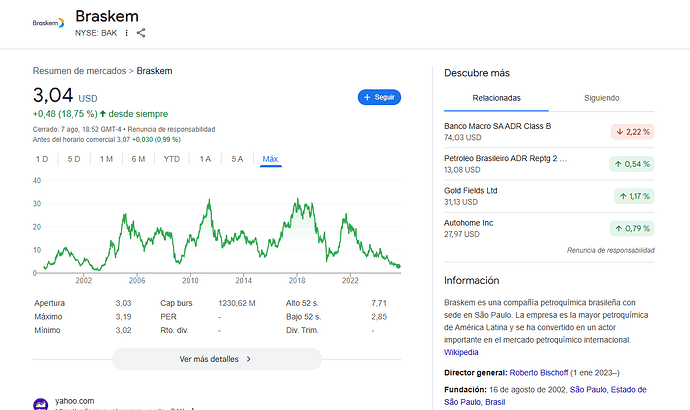Click the 1230,62 M market cap value
Screen dimensions: 690x410
pos(237,303)
